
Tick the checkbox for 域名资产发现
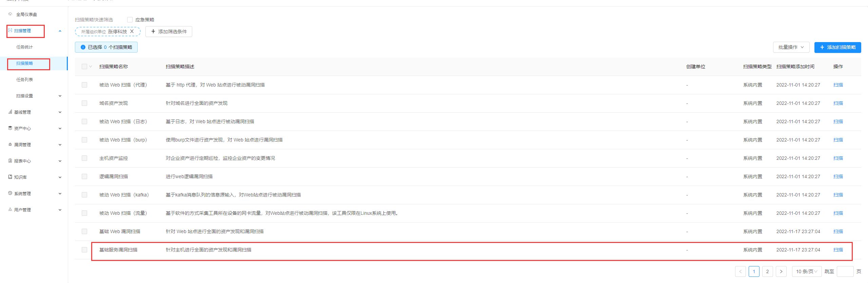pyautogui.click(x=84, y=103)
